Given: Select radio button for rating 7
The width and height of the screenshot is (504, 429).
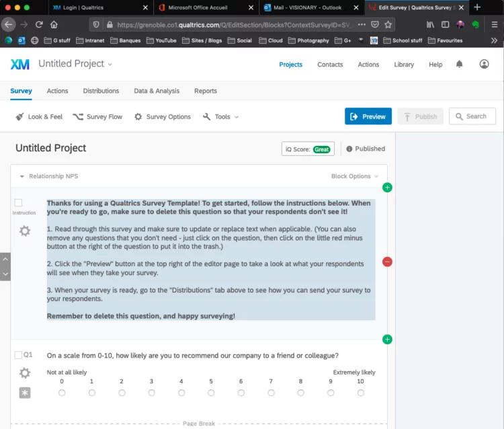Looking at the screenshot, I should (271, 393).
